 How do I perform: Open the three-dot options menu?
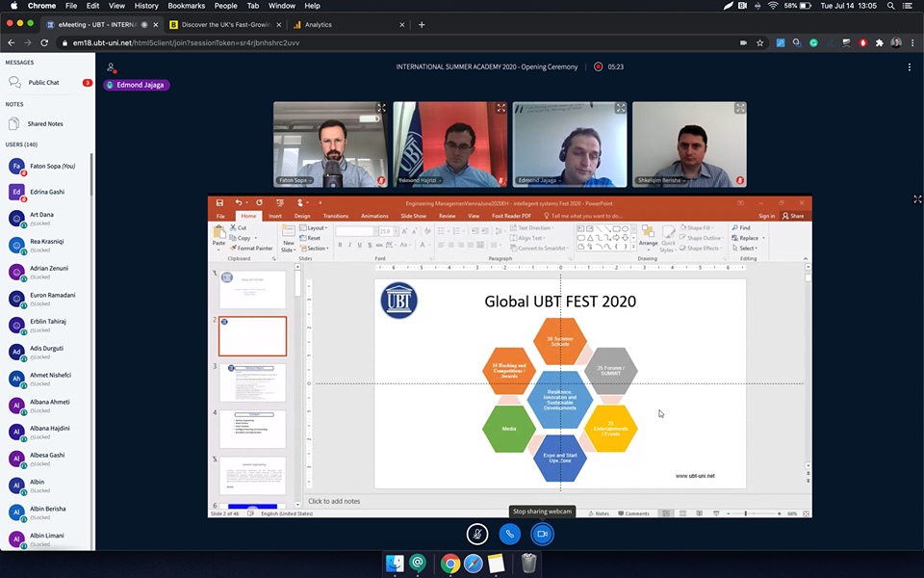tap(910, 67)
